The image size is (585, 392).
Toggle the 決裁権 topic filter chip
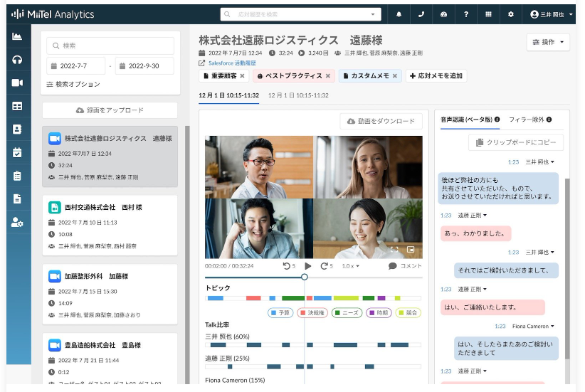coord(312,312)
